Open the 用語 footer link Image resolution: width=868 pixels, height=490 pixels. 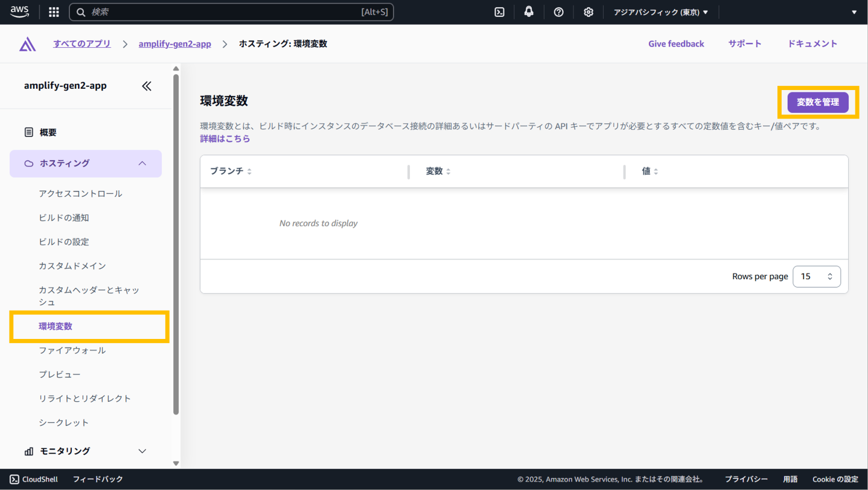(x=790, y=479)
